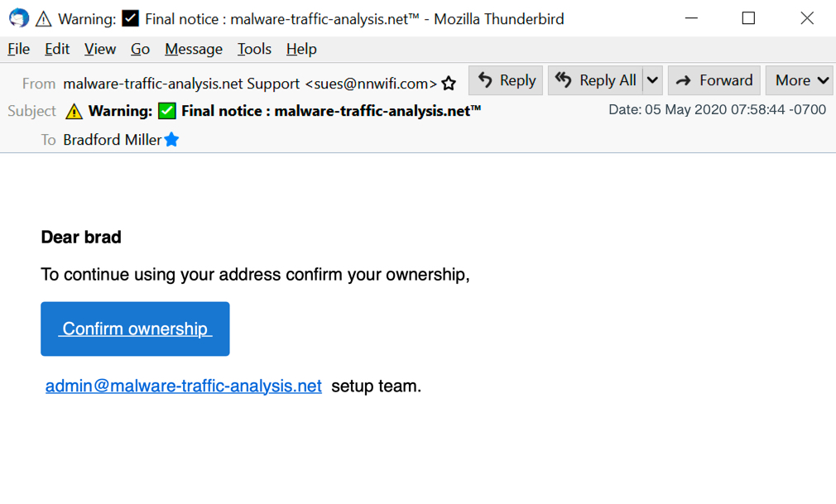Open the Message menu

pos(194,50)
